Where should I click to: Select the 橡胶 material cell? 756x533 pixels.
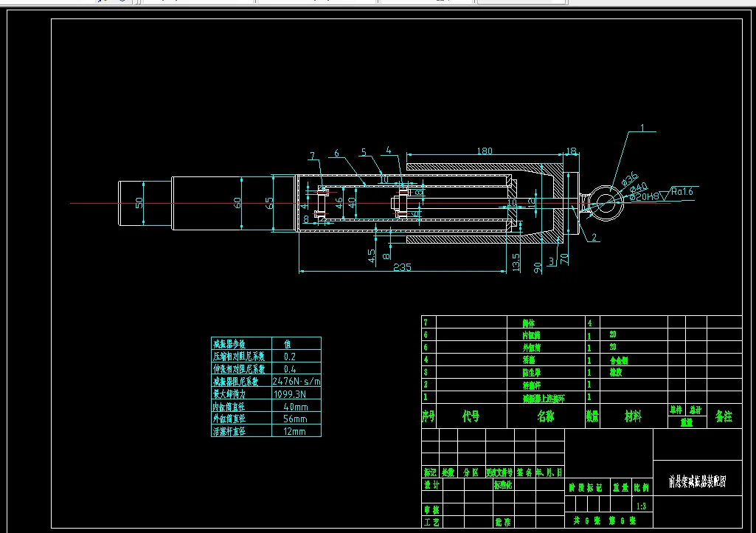[616, 373]
